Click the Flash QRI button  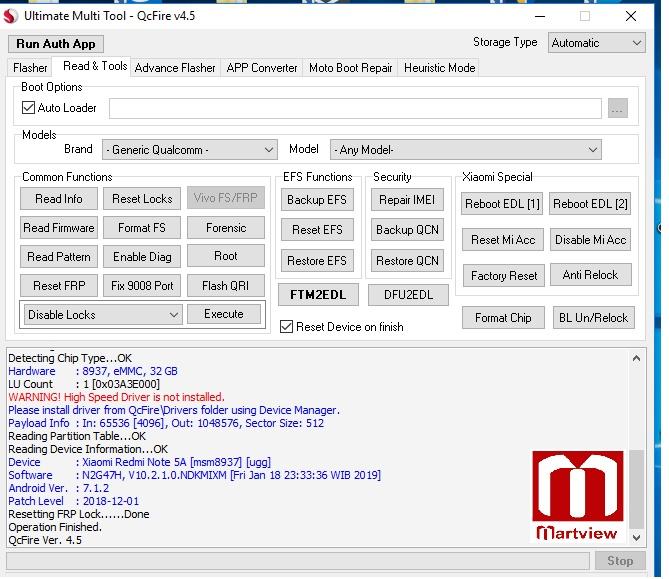[x=226, y=286]
